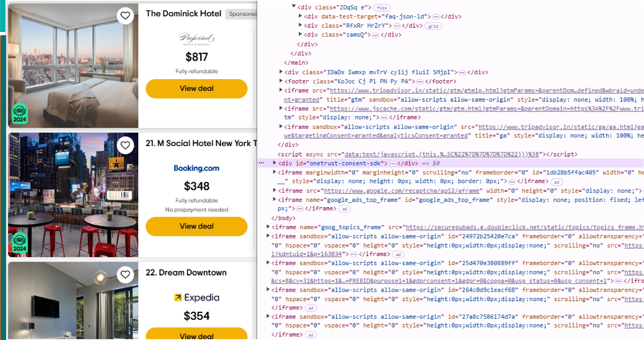Image resolution: width=644 pixels, height=340 pixels.
Task: Open 21. M Social Hotel New York link
Action: tap(201, 143)
